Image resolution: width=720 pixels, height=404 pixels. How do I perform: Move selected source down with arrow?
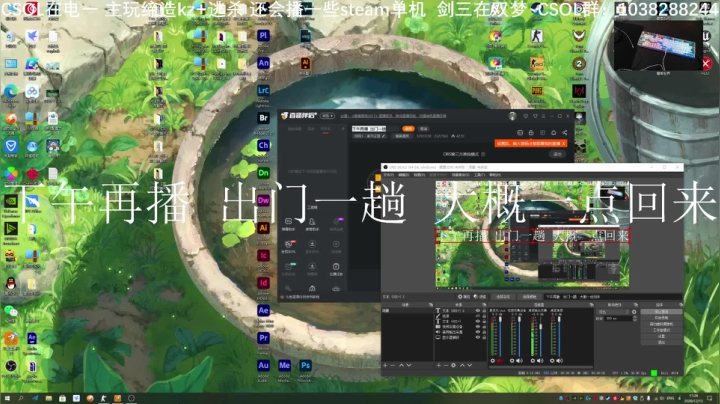[470, 365]
